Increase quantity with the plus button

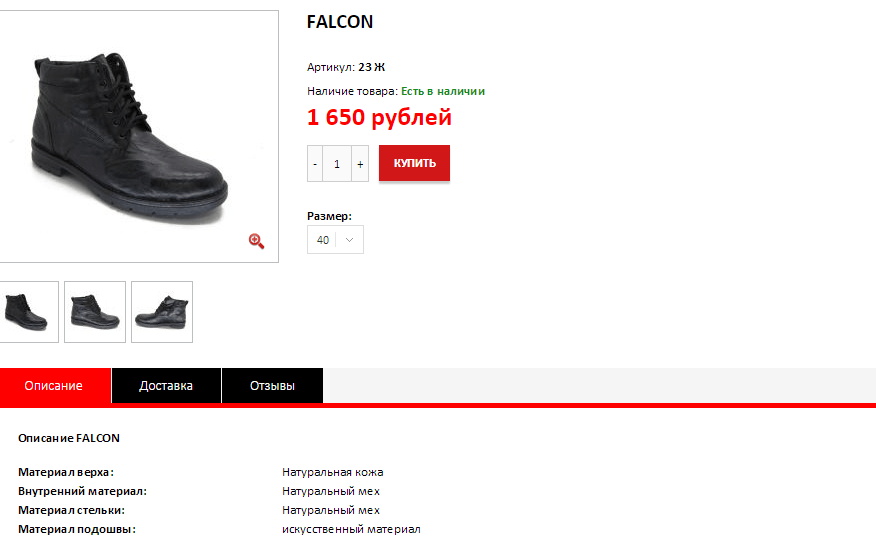tap(360, 163)
